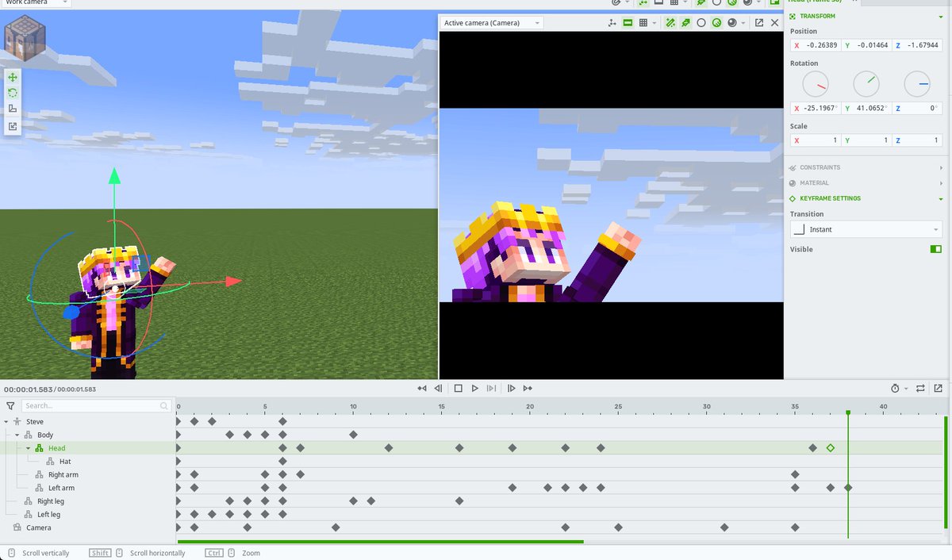Open the grid options dropdown arrow in the camera view
This screenshot has width=952, height=560.
[654, 23]
